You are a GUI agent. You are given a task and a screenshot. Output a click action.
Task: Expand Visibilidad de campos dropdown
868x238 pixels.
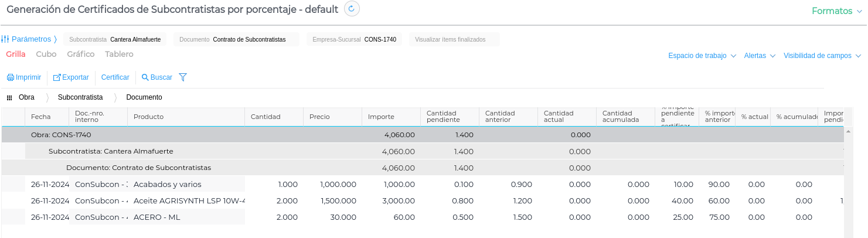[822, 56]
